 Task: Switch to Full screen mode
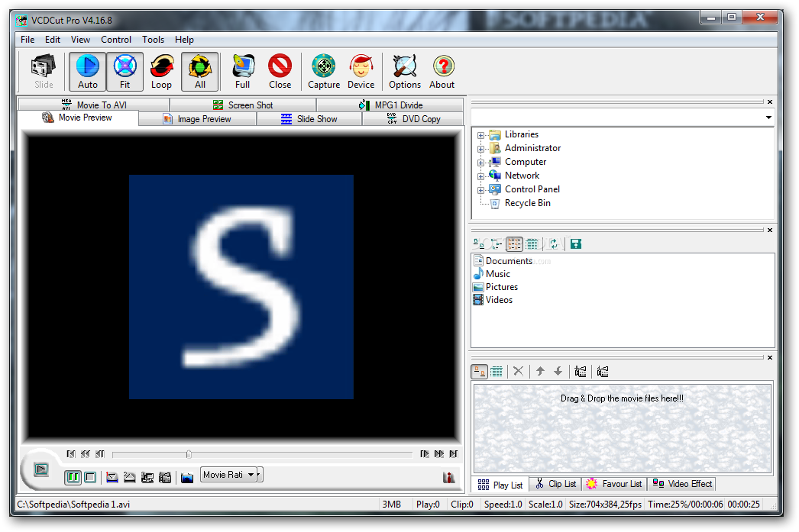pyautogui.click(x=243, y=72)
